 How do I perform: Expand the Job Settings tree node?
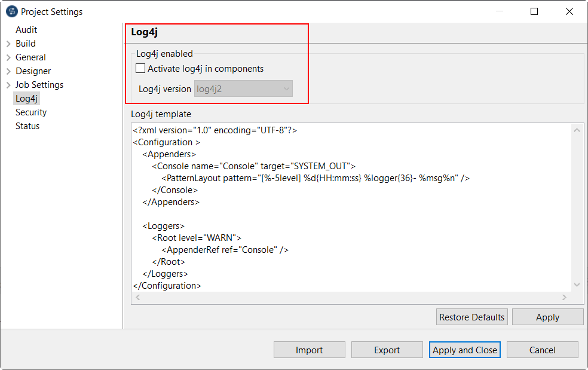[8, 85]
